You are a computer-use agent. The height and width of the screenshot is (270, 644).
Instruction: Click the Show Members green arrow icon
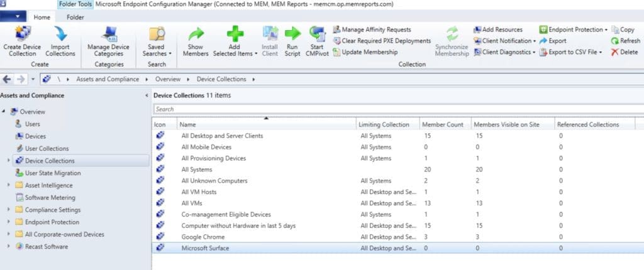point(196,34)
